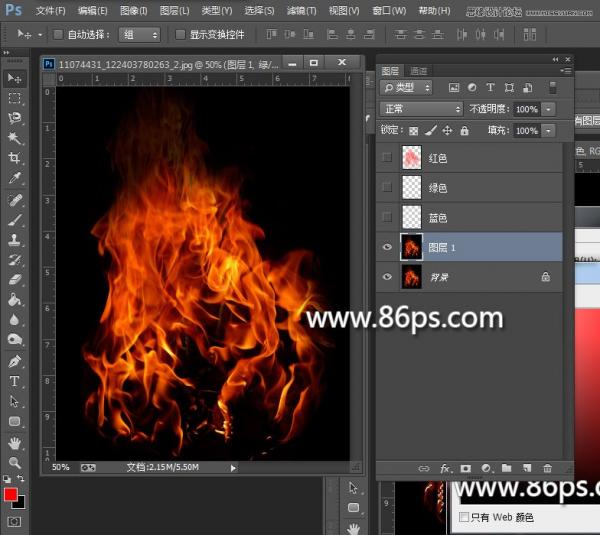Click the red foreground color swatch
This screenshot has width=600, height=535.
(10, 496)
